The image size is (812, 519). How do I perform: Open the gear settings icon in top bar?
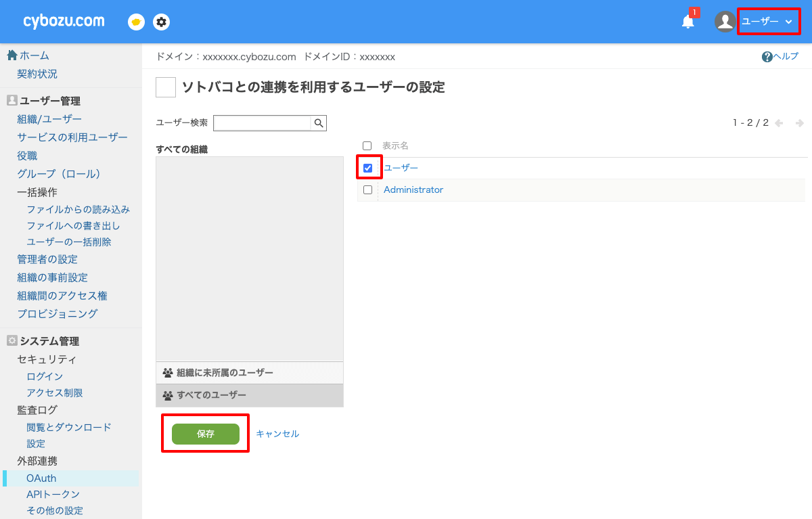tap(161, 21)
